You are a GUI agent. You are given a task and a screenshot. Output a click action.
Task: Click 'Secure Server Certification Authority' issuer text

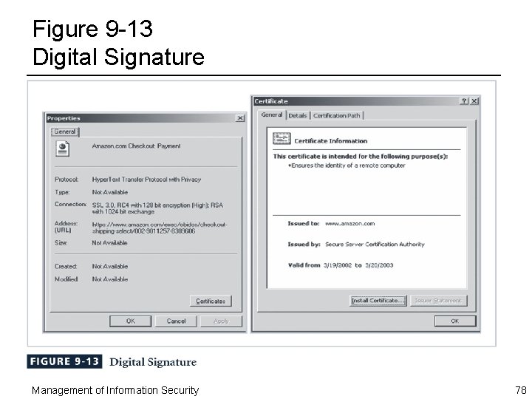[x=375, y=245]
